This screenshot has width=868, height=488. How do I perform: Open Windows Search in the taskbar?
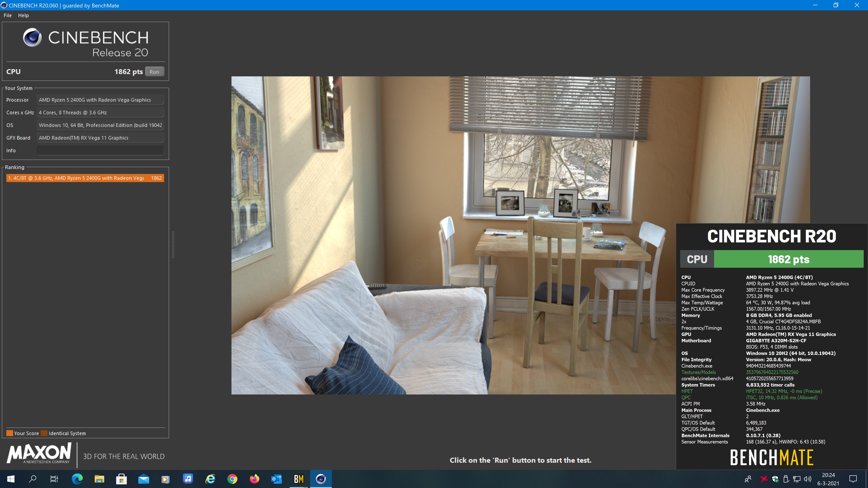point(33,479)
